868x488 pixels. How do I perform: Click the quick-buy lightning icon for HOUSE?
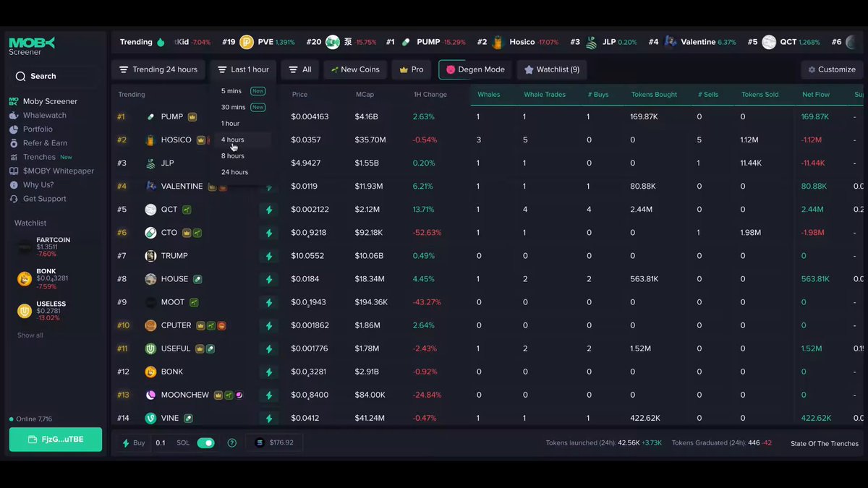(269, 279)
